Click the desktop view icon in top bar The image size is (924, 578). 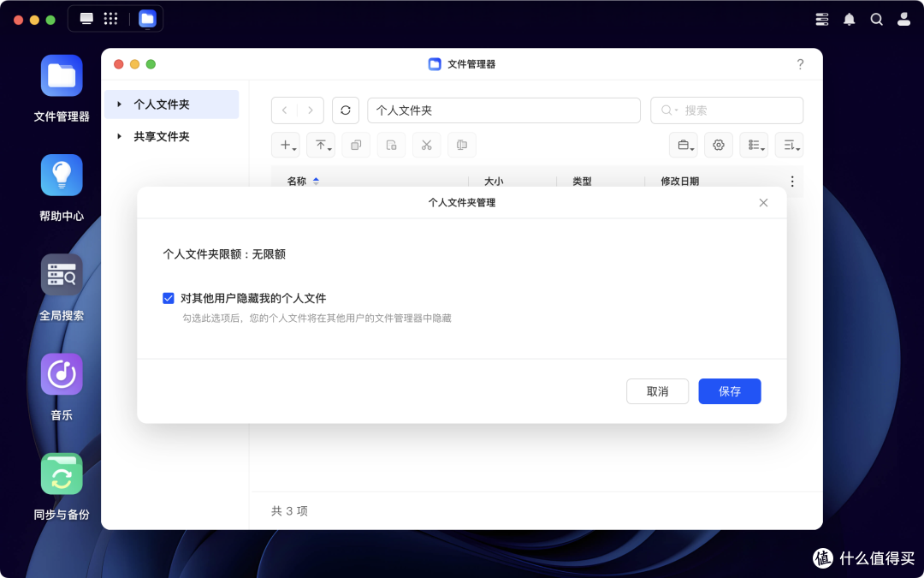86,19
